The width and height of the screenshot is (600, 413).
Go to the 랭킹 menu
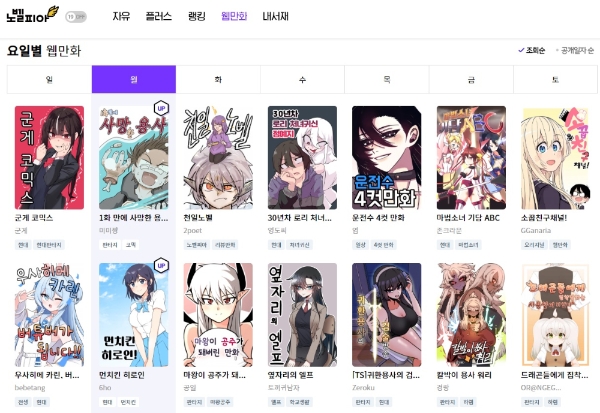[x=197, y=16]
